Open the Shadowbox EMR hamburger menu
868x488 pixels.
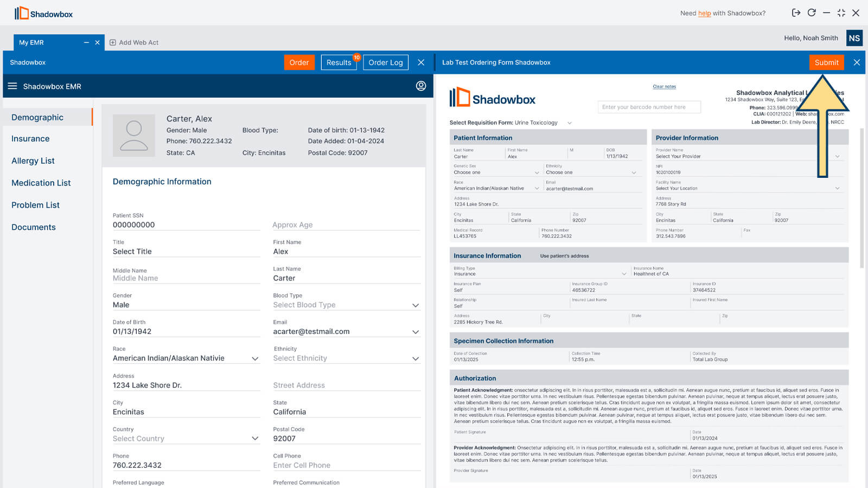pyautogui.click(x=12, y=86)
